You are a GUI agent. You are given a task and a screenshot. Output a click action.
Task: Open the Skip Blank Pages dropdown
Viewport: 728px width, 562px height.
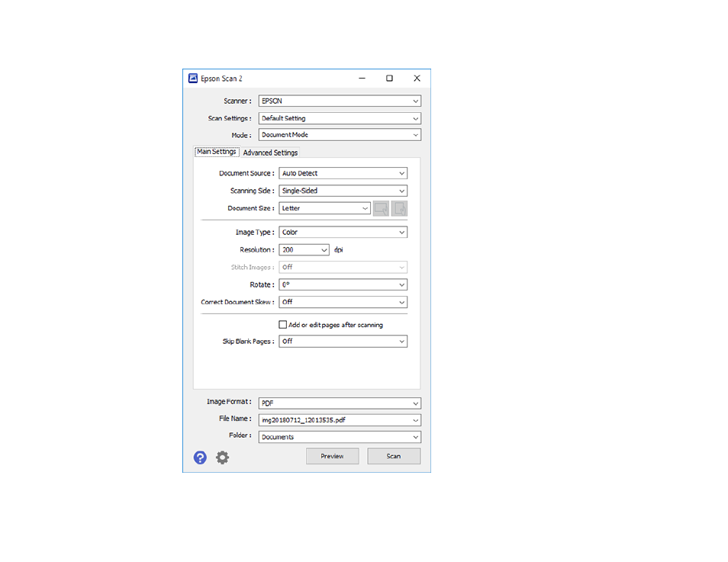pyautogui.click(x=343, y=342)
